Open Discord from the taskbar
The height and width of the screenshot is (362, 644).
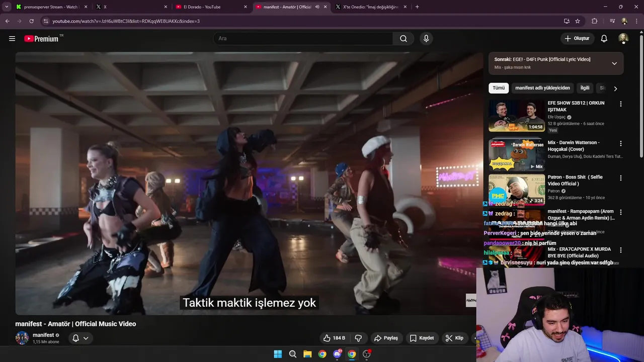(x=337, y=354)
